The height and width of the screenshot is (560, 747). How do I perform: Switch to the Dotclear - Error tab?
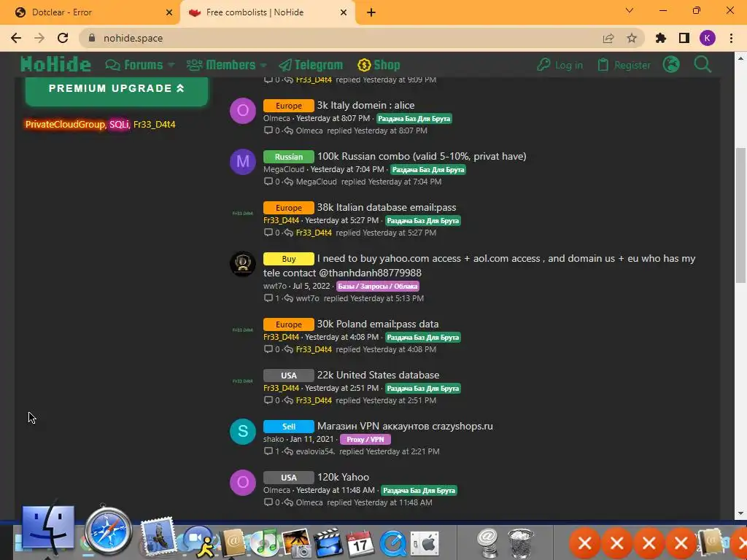[x=90, y=12]
